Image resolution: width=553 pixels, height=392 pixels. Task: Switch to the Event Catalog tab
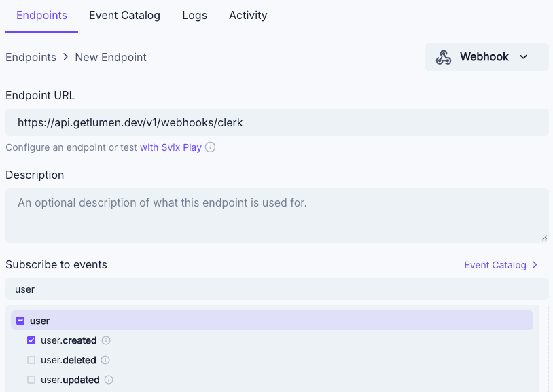click(124, 15)
